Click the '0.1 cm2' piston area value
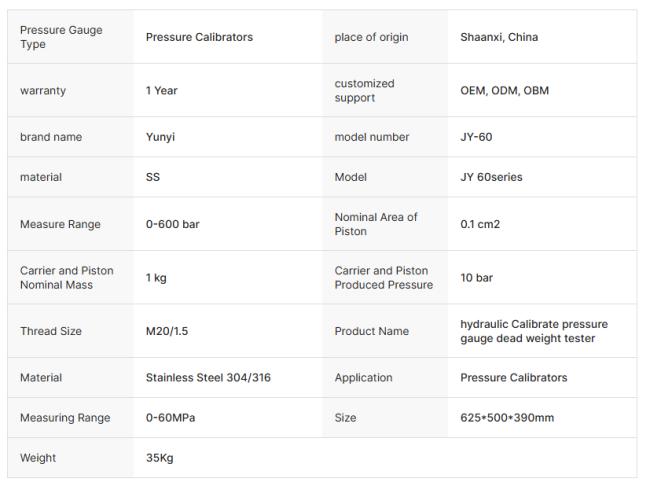Image resolution: width=650 pixels, height=486 pixels. pos(480,224)
